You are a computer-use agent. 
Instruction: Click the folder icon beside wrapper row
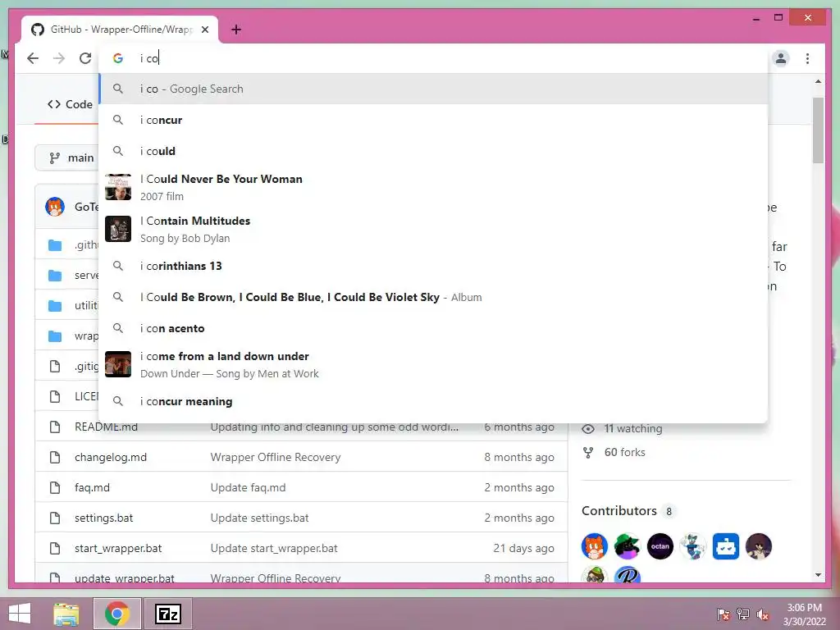click(x=55, y=336)
